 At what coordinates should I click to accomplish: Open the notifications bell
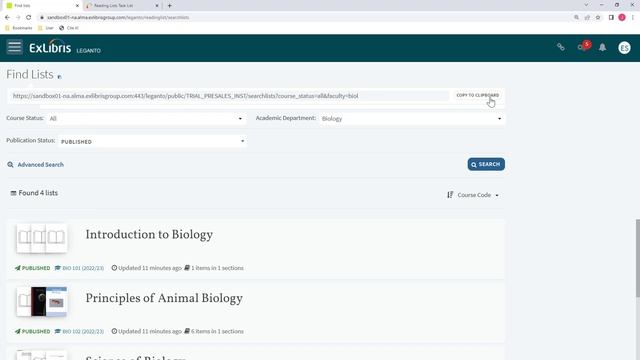602,47
